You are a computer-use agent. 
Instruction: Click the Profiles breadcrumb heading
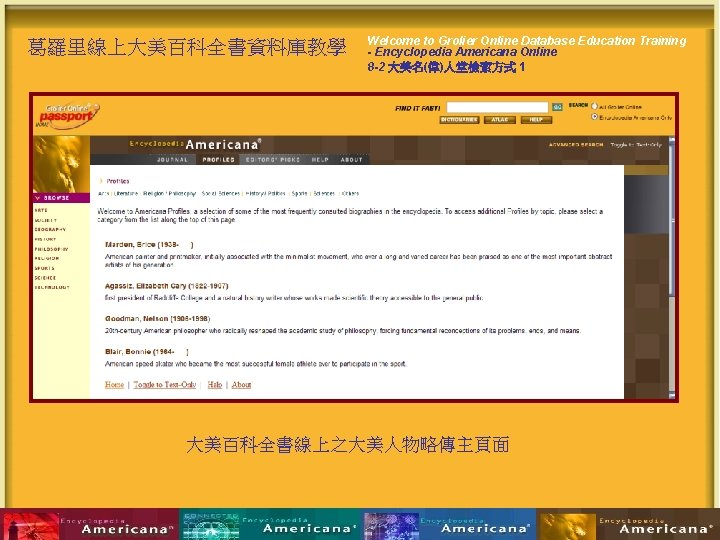pos(118,181)
